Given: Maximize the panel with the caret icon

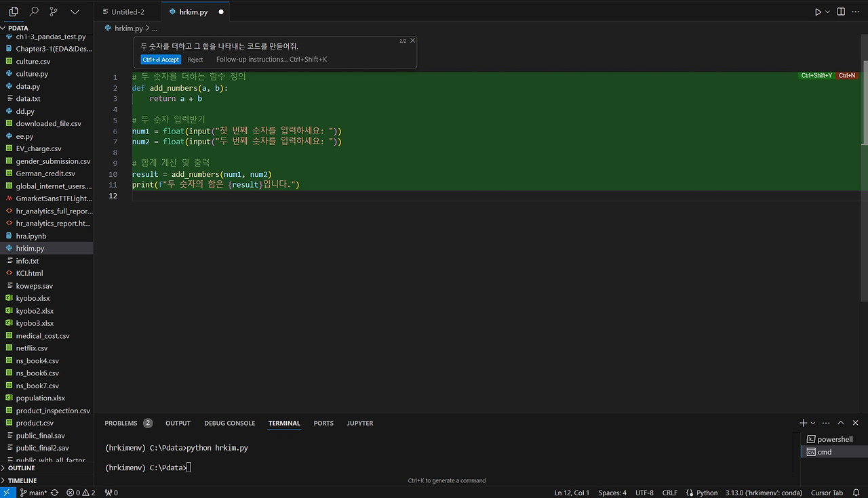Looking at the screenshot, I should 841,423.
